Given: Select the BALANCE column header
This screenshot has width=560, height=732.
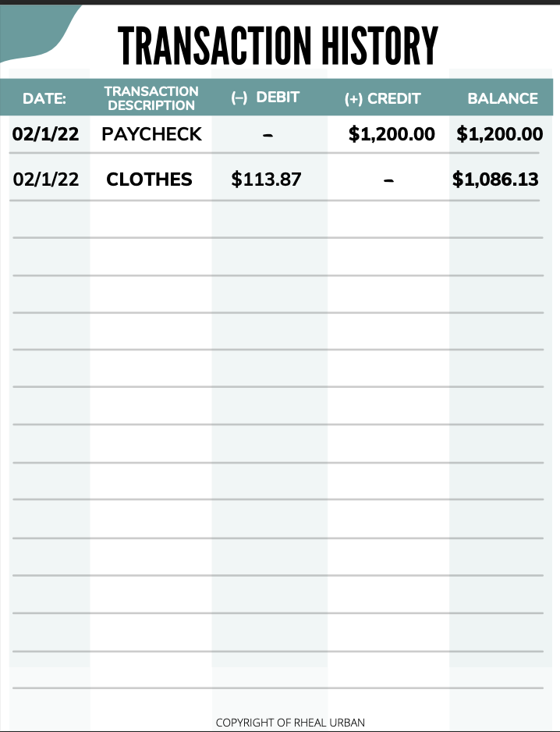Looking at the screenshot, I should click(502, 99).
